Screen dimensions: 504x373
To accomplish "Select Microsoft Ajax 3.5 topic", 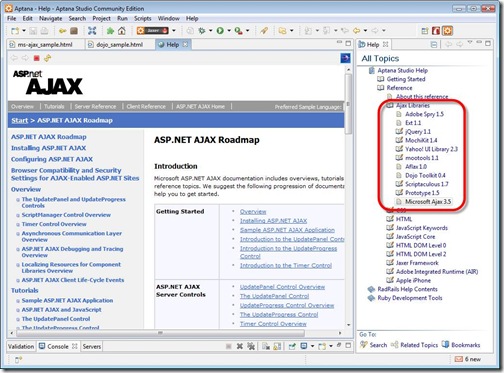I will tap(428, 202).
